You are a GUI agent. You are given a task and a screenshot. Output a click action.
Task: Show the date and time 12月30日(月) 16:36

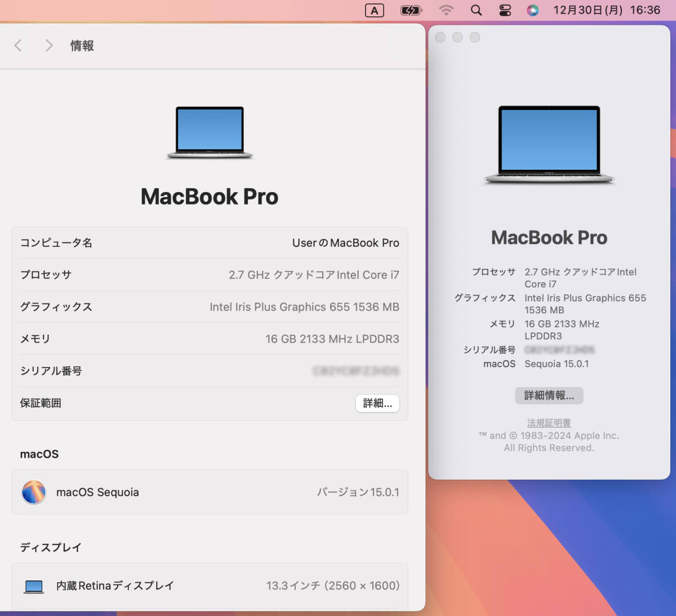(607, 10)
